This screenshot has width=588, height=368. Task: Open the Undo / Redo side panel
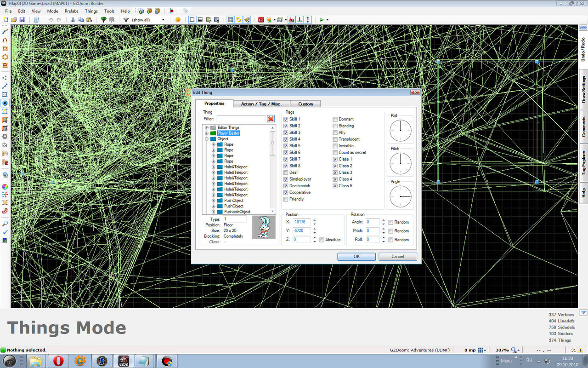[x=583, y=51]
